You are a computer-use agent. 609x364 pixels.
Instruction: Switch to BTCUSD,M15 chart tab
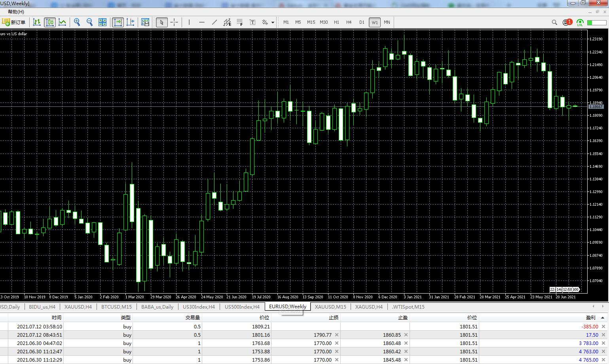[x=116, y=307]
